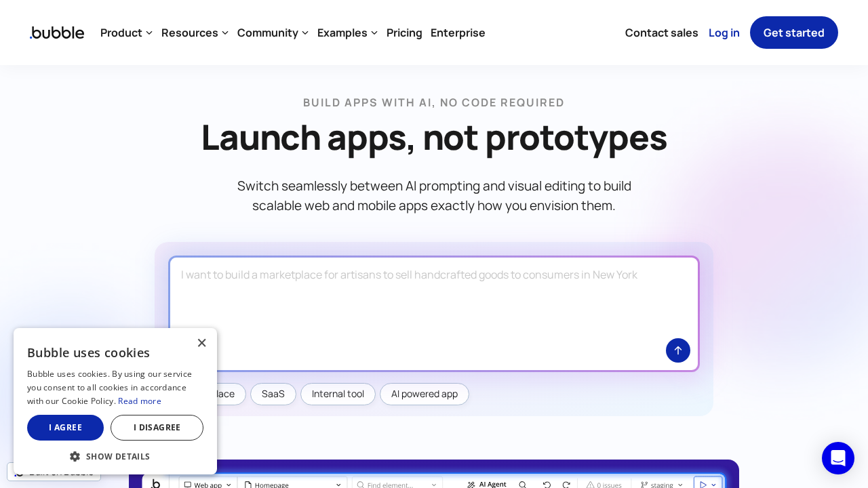Open the Cookie Policy Read more link

(140, 401)
